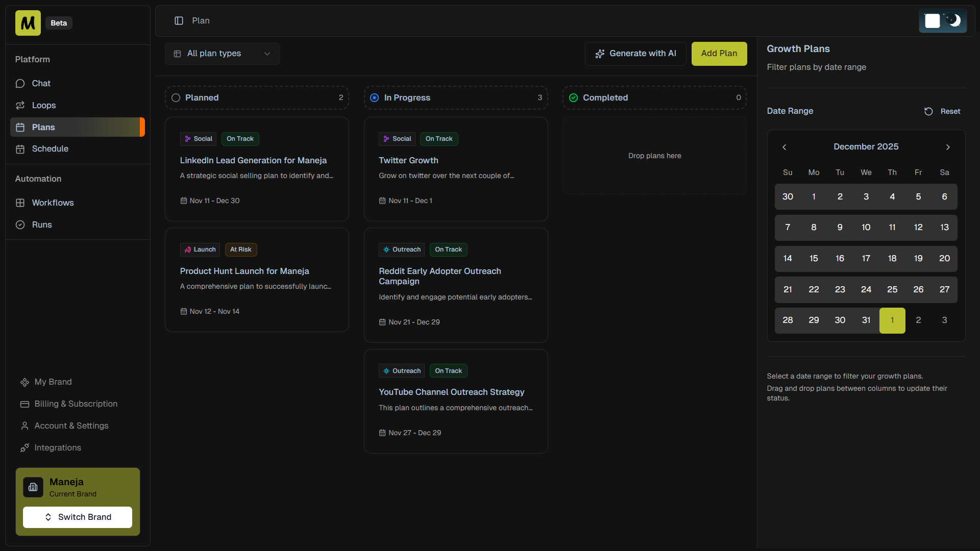Open the Runs page
The width and height of the screenshot is (980, 551).
[x=41, y=224]
